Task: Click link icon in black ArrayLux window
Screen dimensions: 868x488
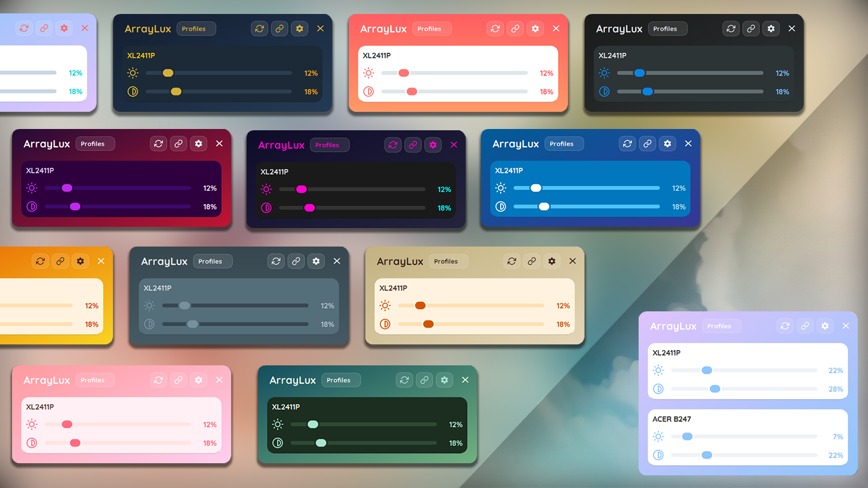Action: click(x=751, y=29)
